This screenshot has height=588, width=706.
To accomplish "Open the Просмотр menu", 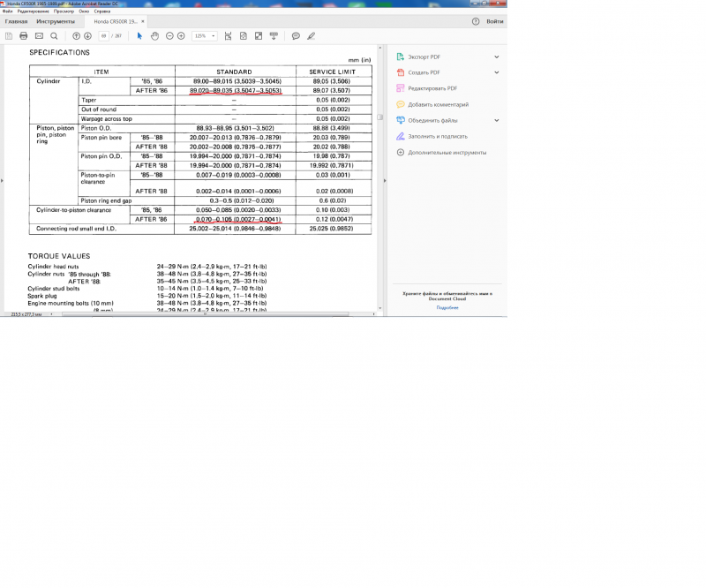I will [x=64, y=11].
